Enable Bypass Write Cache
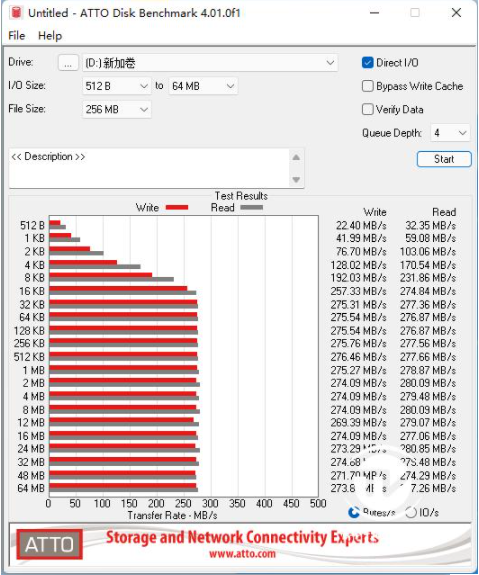The image size is (479, 575). point(368,86)
